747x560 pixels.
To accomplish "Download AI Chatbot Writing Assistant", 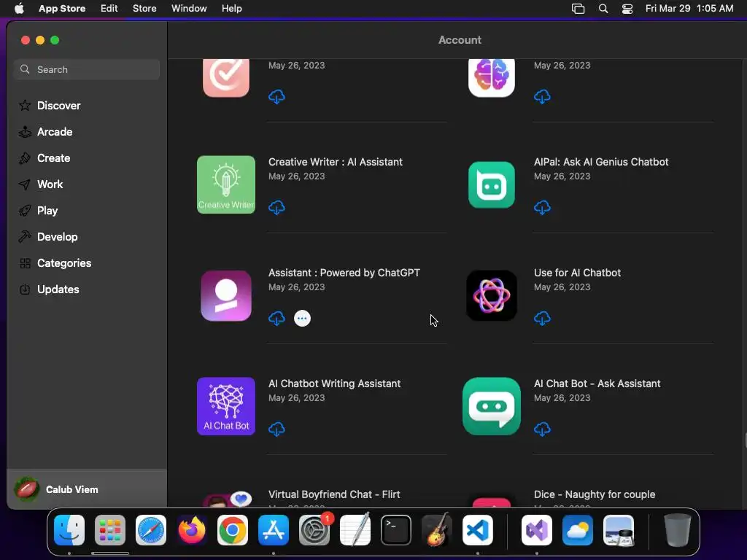I will tap(276, 429).
